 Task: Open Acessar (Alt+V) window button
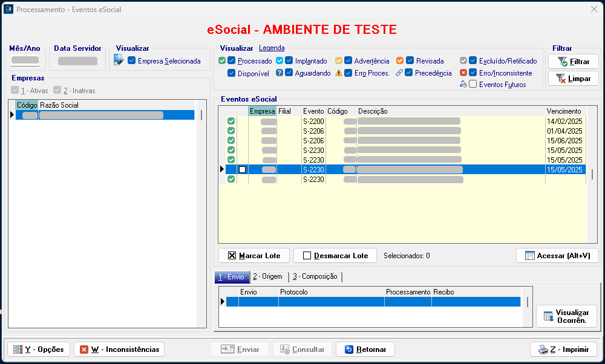click(x=557, y=256)
